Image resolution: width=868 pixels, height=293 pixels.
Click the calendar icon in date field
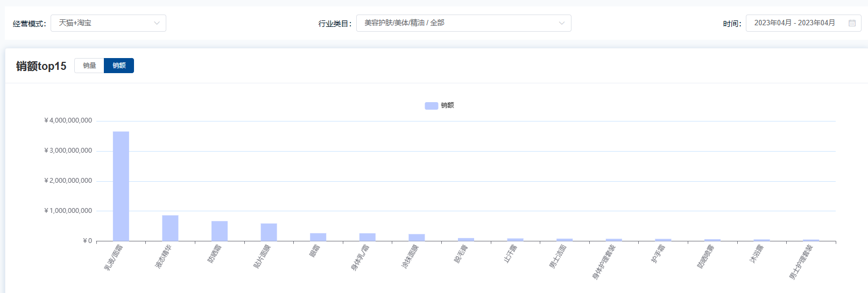(x=852, y=23)
